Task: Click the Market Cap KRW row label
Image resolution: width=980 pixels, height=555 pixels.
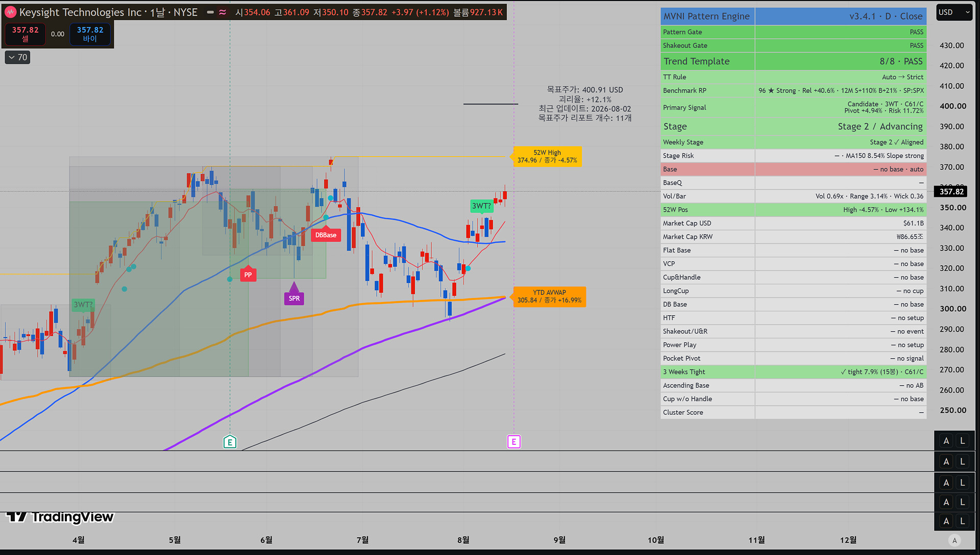Action: (688, 237)
